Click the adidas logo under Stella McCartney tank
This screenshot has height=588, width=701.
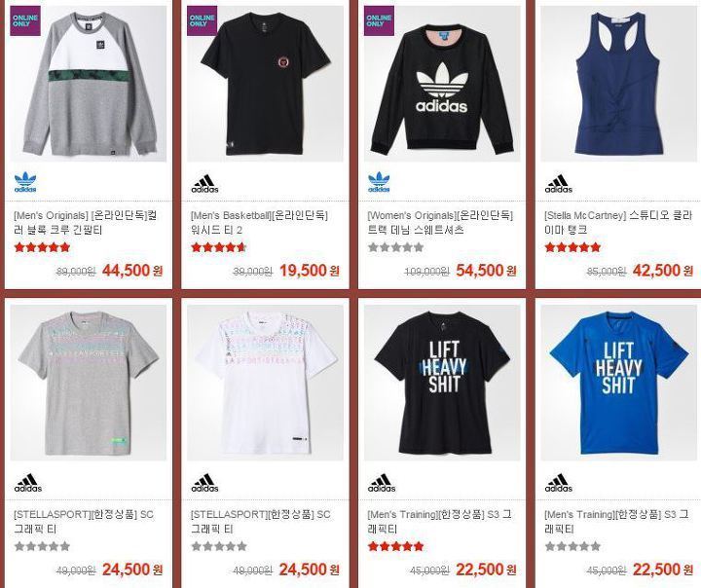click(559, 184)
